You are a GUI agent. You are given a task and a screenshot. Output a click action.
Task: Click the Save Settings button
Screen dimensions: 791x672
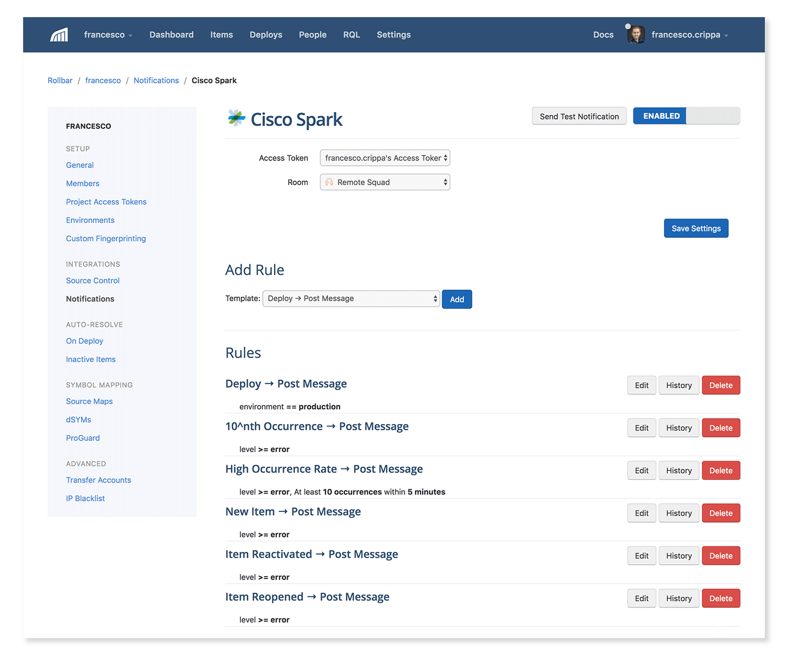point(696,228)
